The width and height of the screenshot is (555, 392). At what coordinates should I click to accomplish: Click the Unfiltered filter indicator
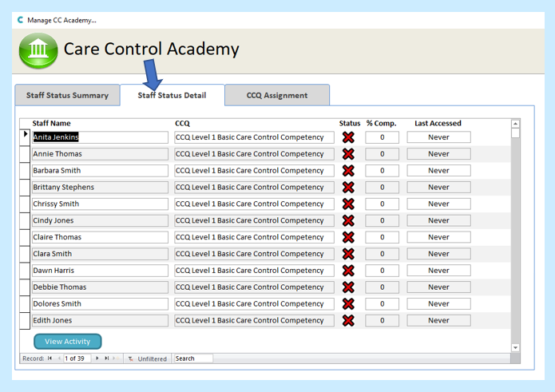pos(148,359)
